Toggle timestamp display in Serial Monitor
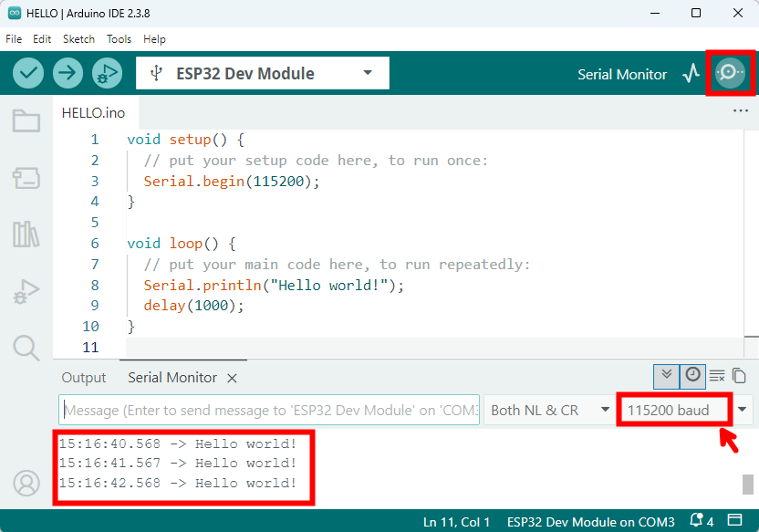The image size is (759, 532). 692,376
